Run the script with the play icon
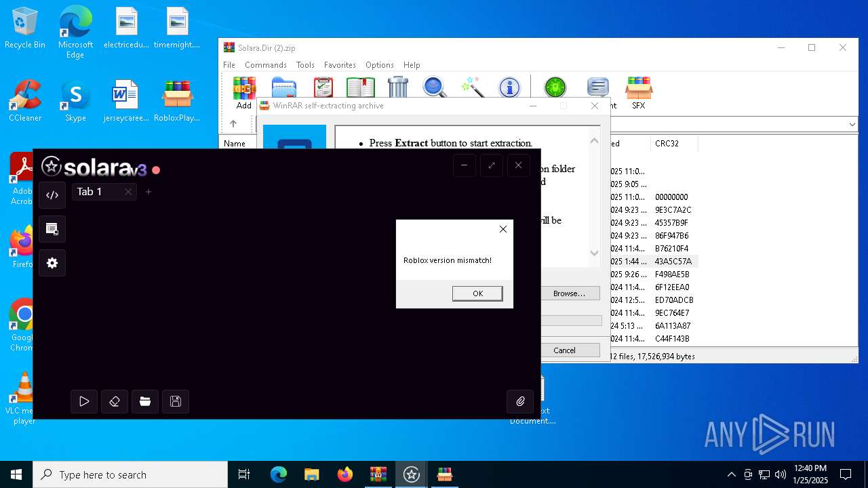868x488 pixels. pos(84,401)
